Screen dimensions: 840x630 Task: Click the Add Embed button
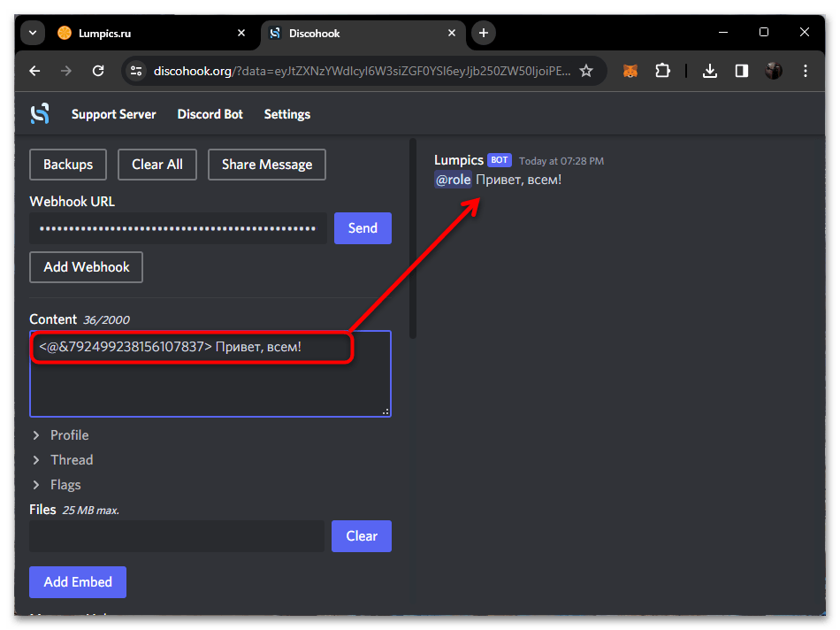78,582
